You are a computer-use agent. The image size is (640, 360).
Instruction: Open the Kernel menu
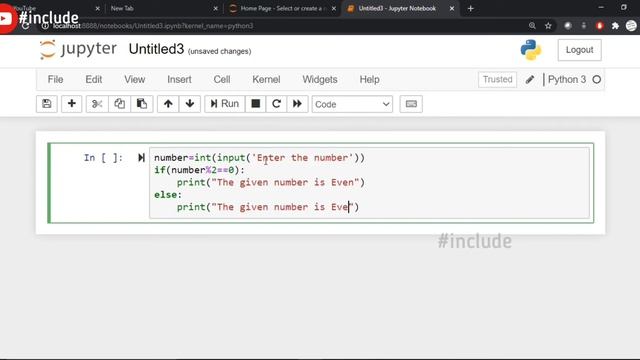266,80
